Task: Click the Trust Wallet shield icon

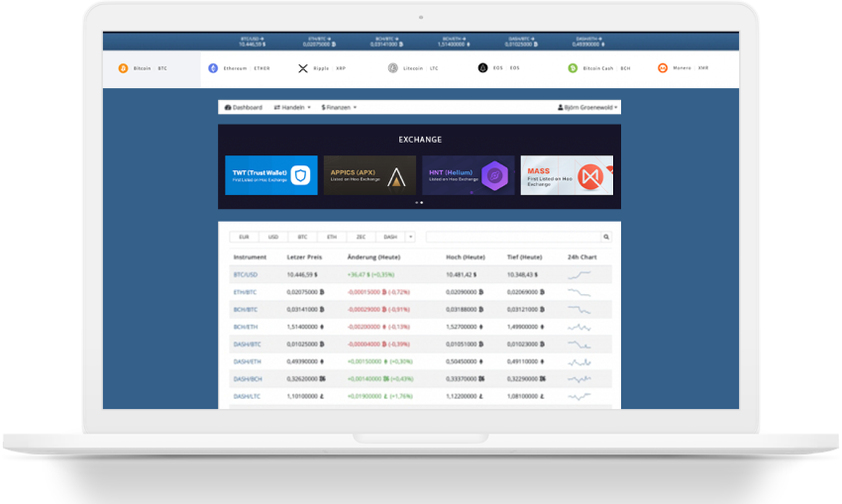Action: click(301, 175)
